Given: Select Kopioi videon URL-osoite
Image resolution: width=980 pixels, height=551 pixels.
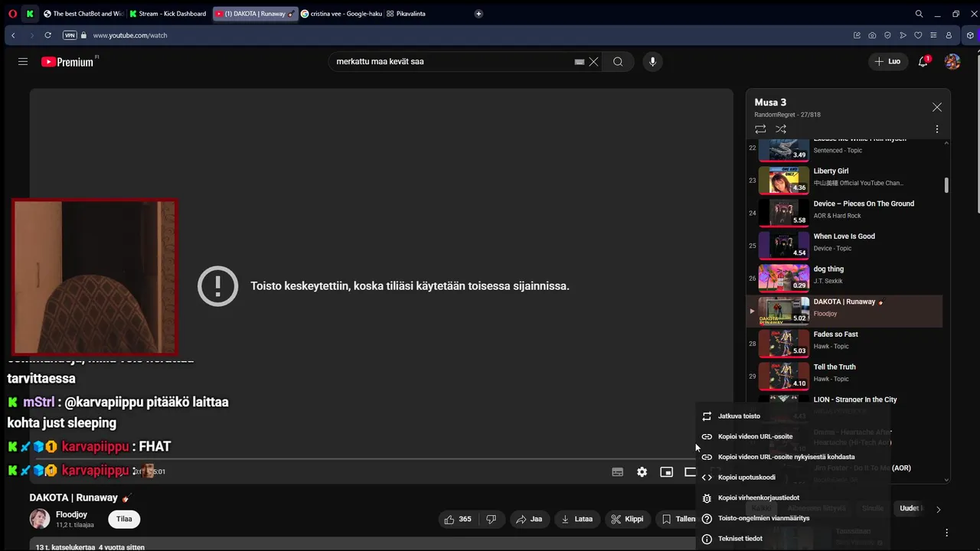Looking at the screenshot, I should [x=793, y=436].
